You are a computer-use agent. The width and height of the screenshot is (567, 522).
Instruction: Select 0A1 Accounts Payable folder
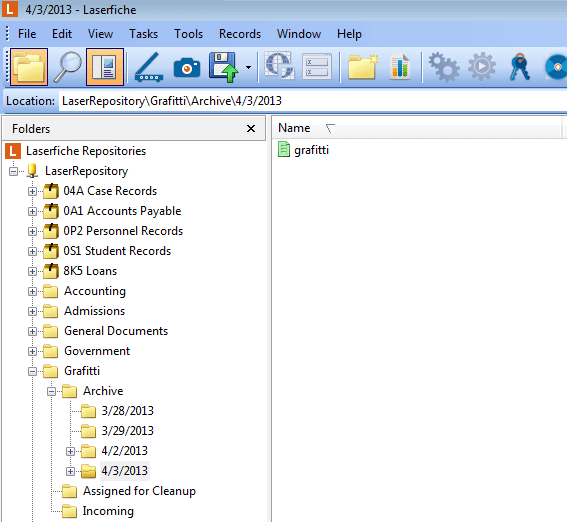tap(122, 211)
